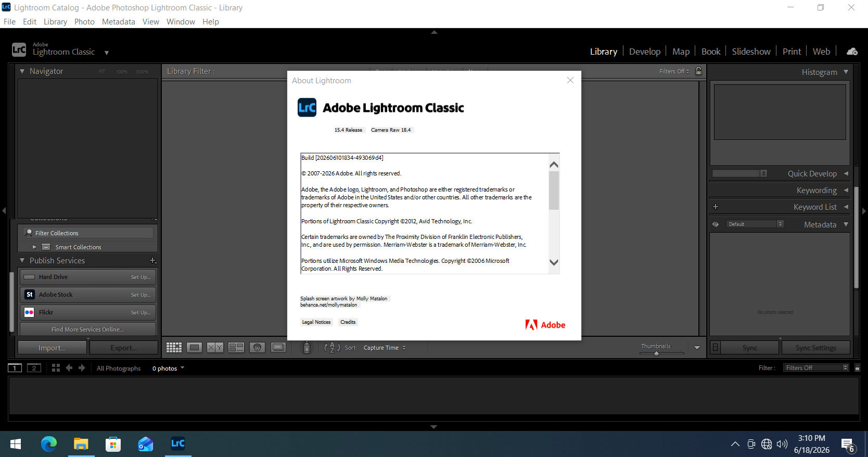Open the 0 photos source dropdown
This screenshot has width=868, height=457.
pos(168,369)
